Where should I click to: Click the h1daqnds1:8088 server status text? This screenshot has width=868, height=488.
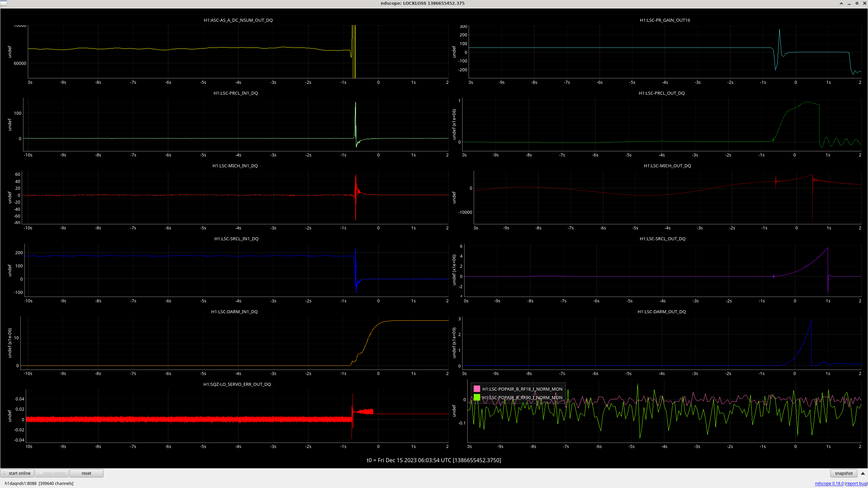click(x=39, y=483)
